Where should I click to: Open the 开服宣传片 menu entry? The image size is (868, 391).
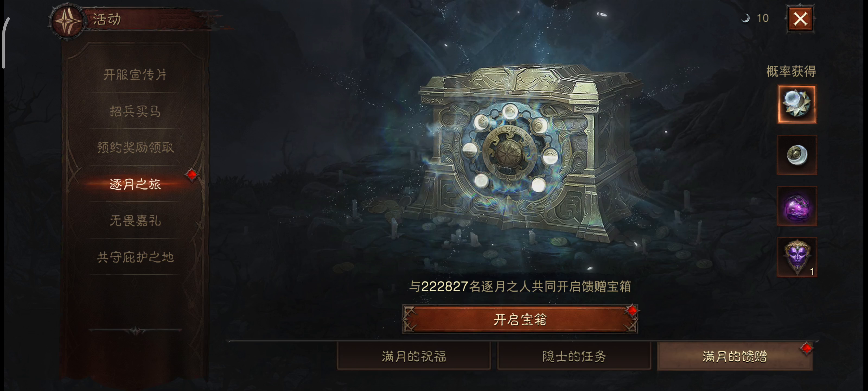pos(135,75)
